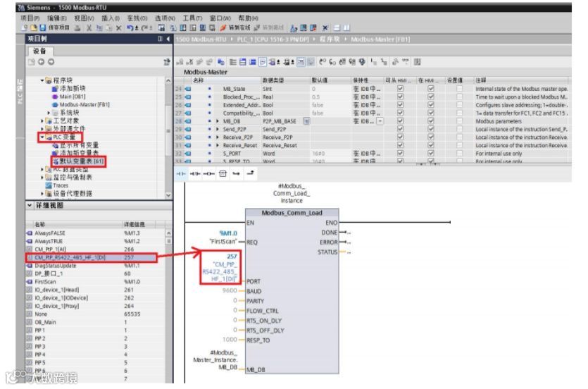Click the New project icon in toolbar
The width and height of the screenshot is (588, 389).
click(25, 27)
